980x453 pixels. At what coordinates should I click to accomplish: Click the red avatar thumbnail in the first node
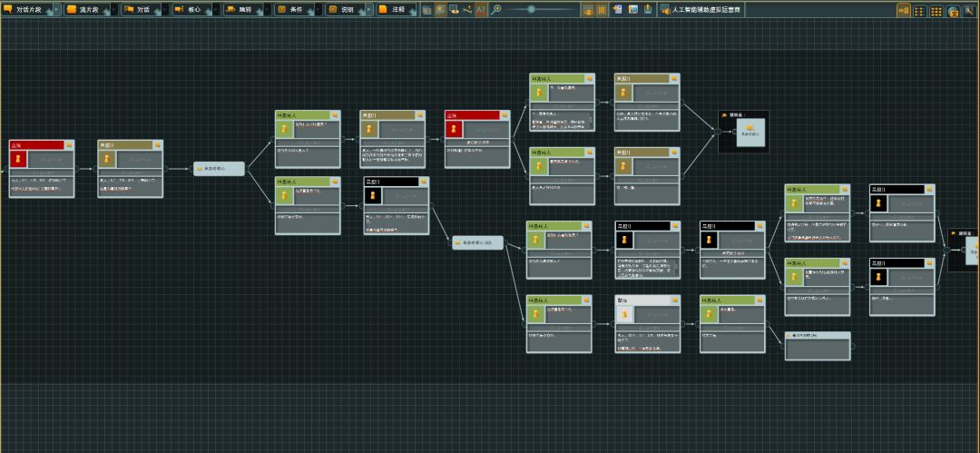(x=19, y=159)
